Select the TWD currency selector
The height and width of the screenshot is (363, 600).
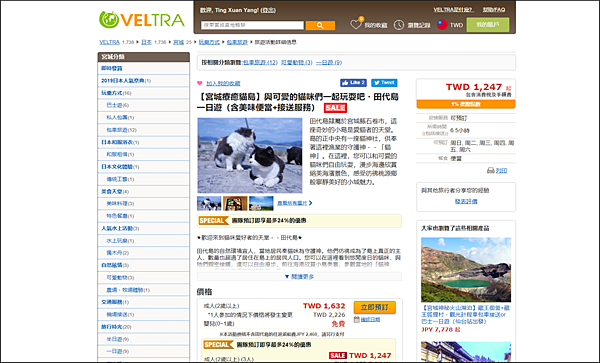pyautogui.click(x=456, y=25)
